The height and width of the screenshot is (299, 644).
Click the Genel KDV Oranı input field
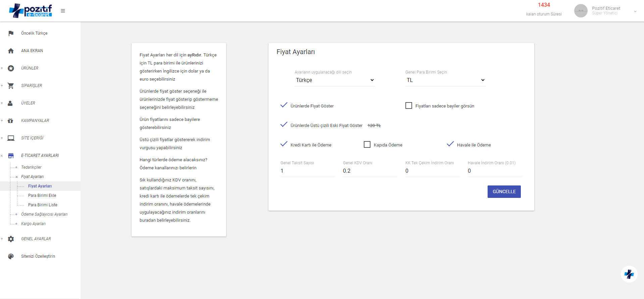coord(370,171)
